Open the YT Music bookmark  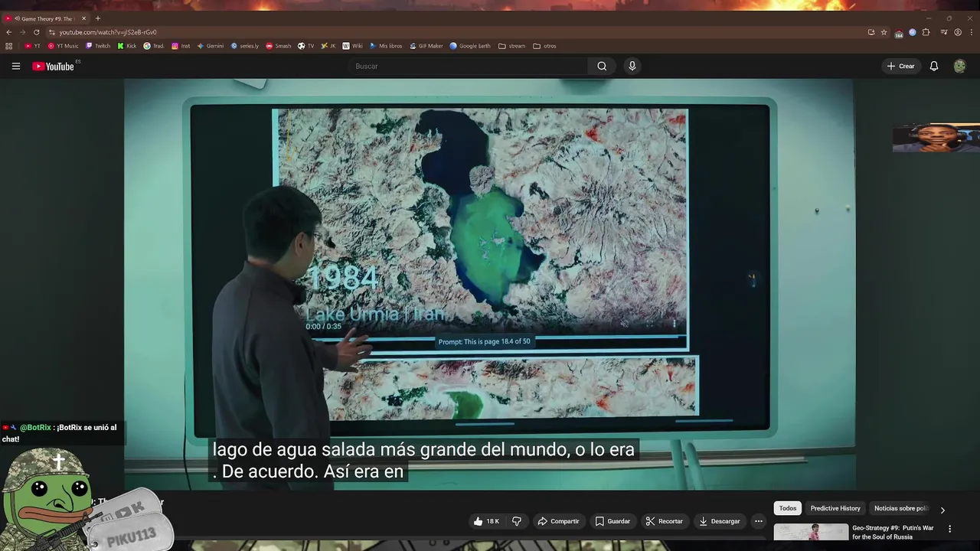click(x=63, y=46)
